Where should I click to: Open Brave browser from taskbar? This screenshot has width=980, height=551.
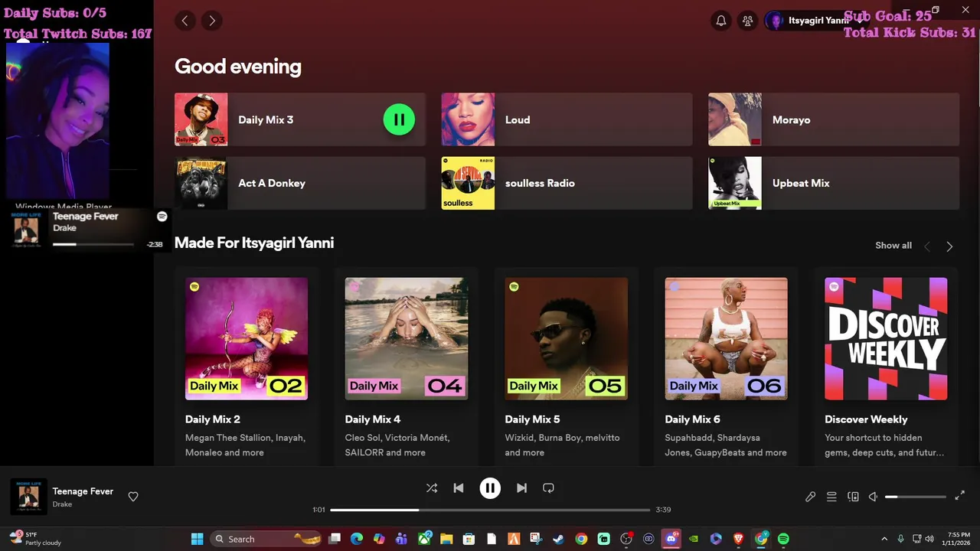tap(738, 539)
